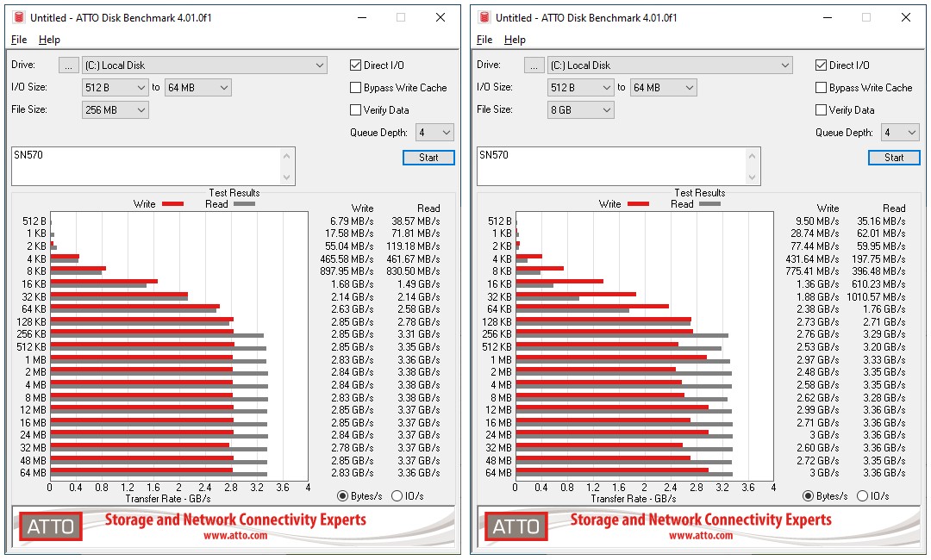Image resolution: width=931 pixels, height=560 pixels.
Task: Click red Write legend swatch, right window
Action: [x=638, y=204]
